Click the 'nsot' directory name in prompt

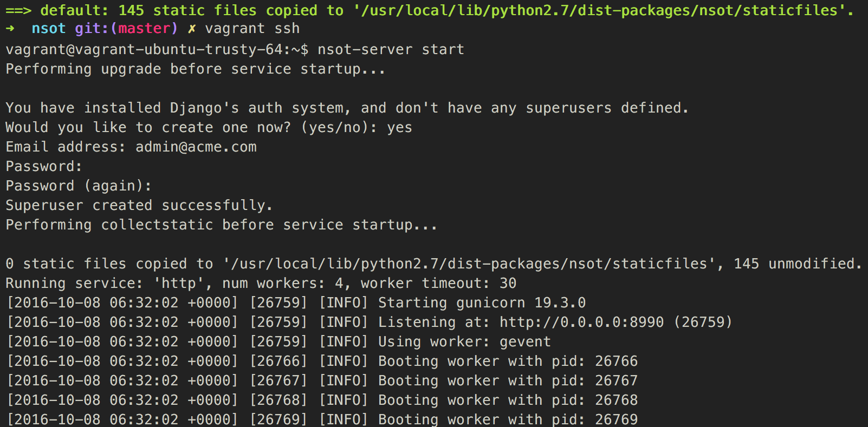49,29
